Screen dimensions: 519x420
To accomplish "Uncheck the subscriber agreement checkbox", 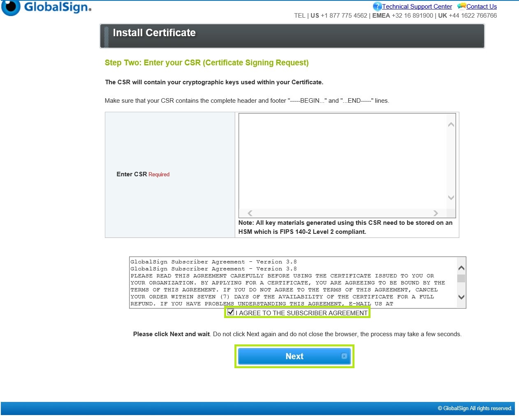I will click(231, 312).
